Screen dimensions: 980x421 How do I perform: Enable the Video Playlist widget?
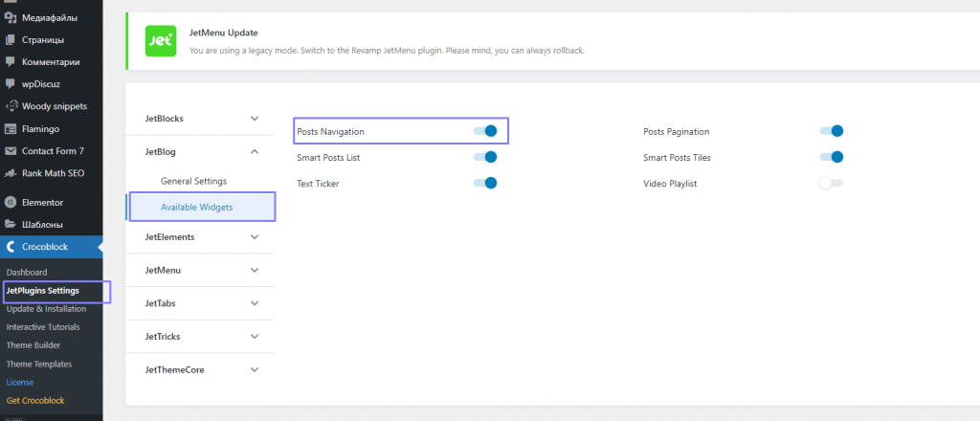click(x=832, y=183)
